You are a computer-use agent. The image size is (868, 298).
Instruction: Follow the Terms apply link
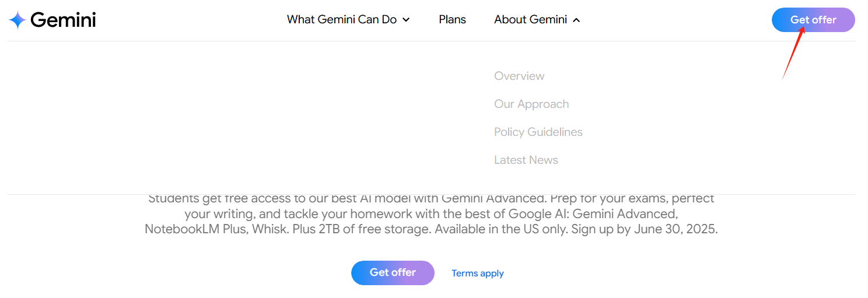[x=478, y=273]
